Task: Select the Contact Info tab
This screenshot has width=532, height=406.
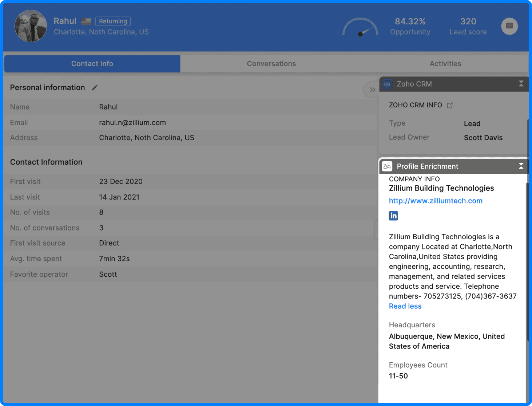Action: click(92, 64)
